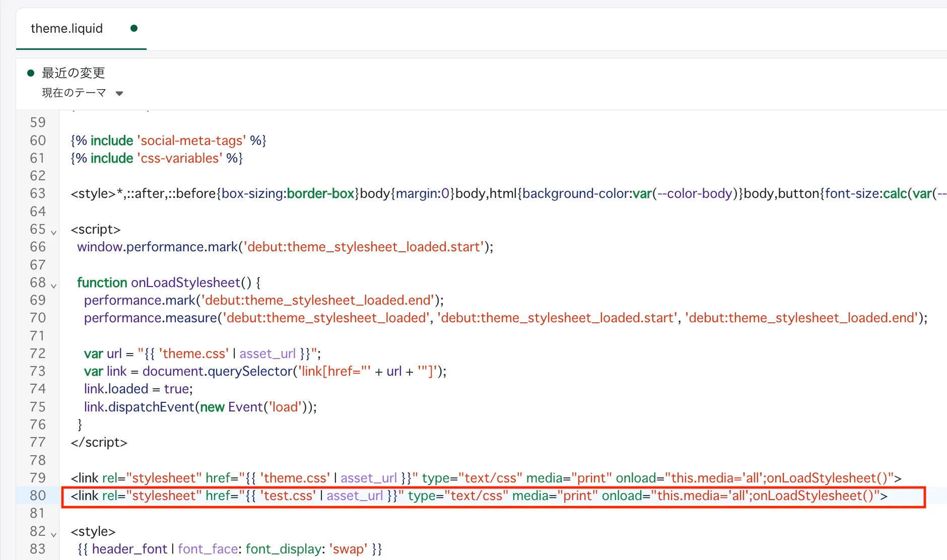This screenshot has width=947, height=560.
Task: Switch to the theme.liquid tab
Action: [66, 28]
